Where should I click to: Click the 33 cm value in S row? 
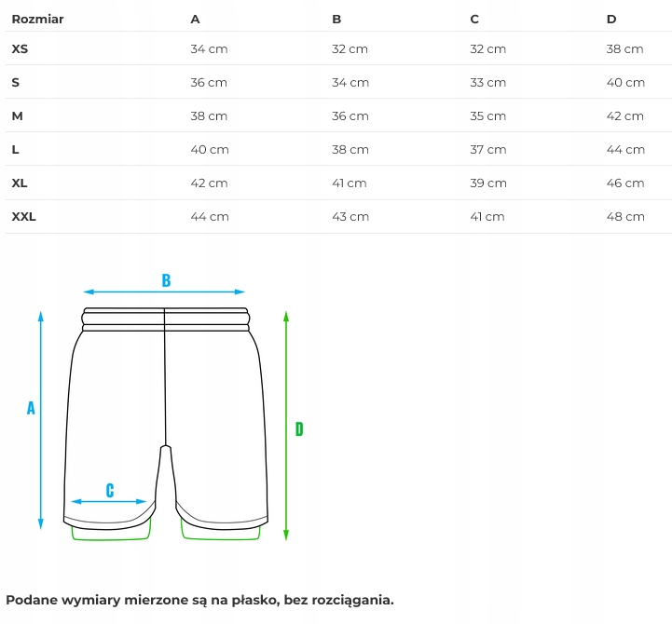487,82
